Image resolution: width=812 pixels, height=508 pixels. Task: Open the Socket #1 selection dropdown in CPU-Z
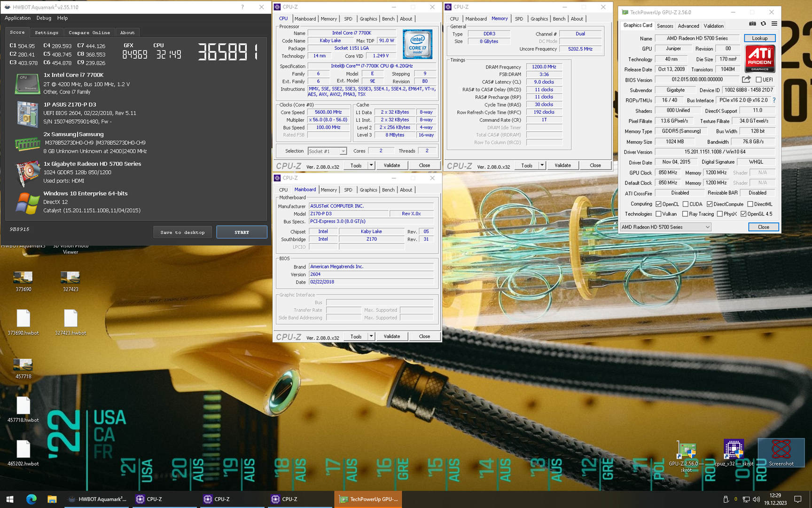click(x=327, y=151)
